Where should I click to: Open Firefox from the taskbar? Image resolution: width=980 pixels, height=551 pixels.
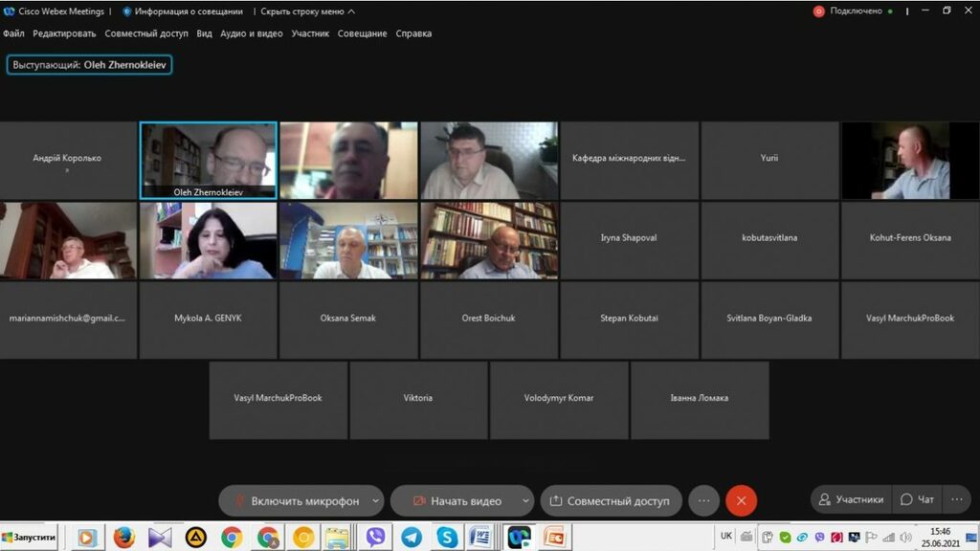(x=123, y=538)
